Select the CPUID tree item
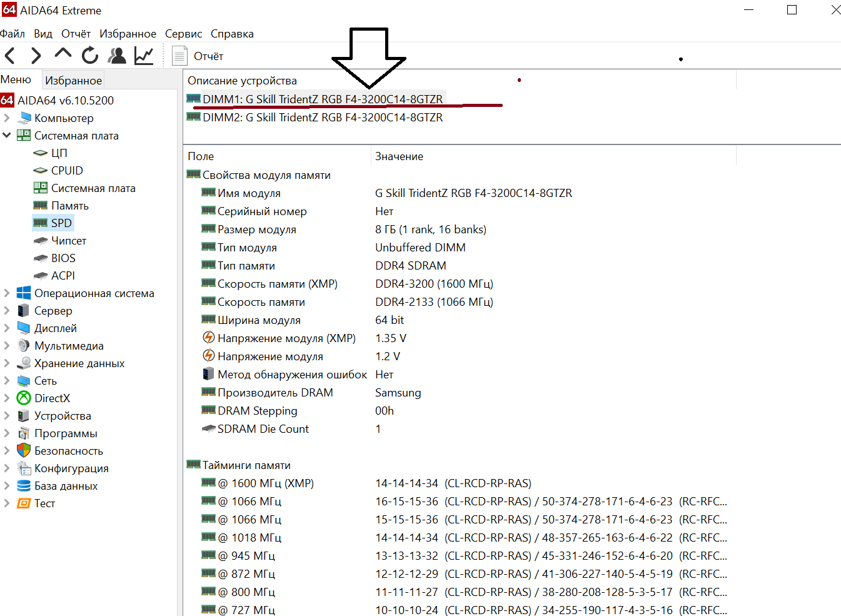This screenshot has width=841, height=616. (x=67, y=170)
